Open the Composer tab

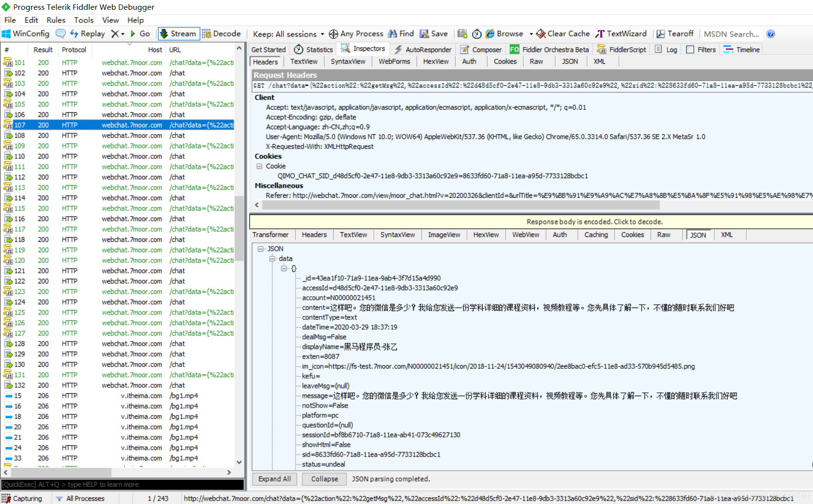481,49
